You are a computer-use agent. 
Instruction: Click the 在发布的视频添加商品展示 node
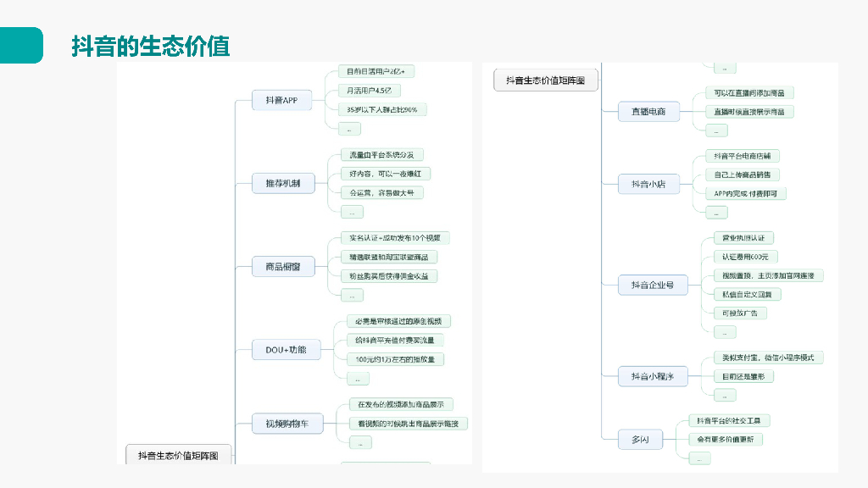[x=401, y=404]
